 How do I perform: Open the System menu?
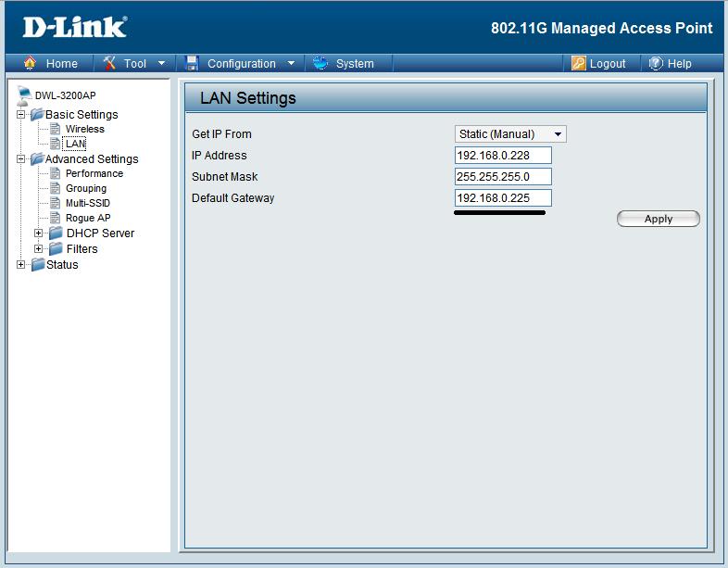click(x=355, y=64)
